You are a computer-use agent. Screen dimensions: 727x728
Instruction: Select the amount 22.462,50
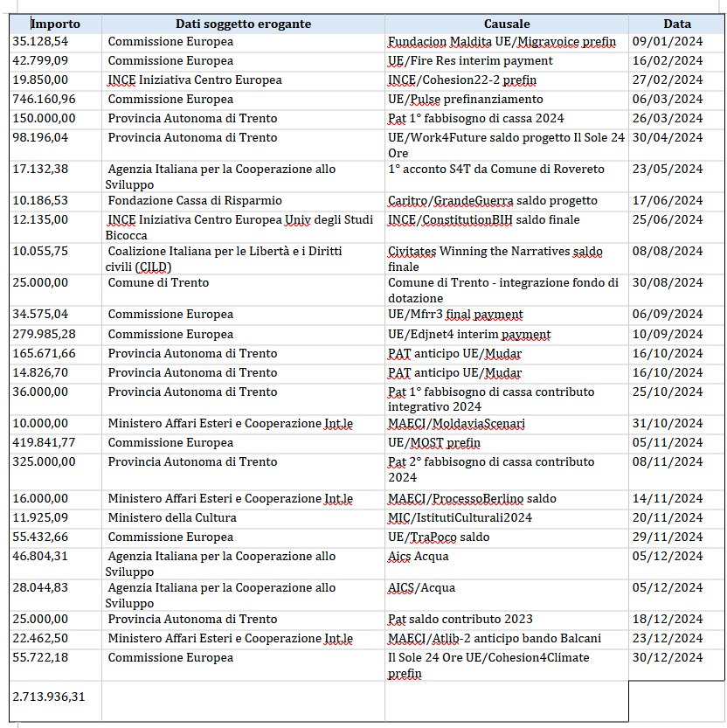coord(40,638)
